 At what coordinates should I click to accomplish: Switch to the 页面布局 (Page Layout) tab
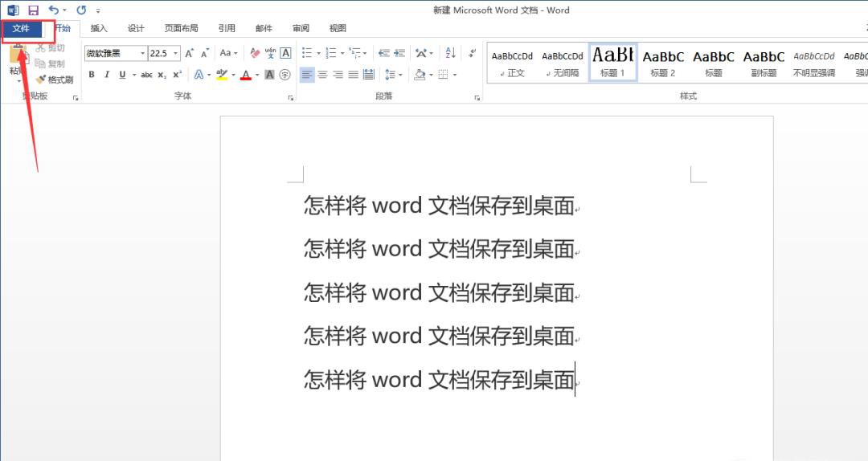pyautogui.click(x=181, y=28)
